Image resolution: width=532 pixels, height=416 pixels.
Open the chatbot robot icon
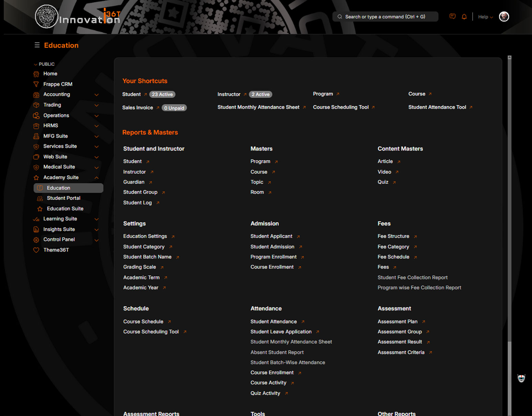click(x=521, y=378)
